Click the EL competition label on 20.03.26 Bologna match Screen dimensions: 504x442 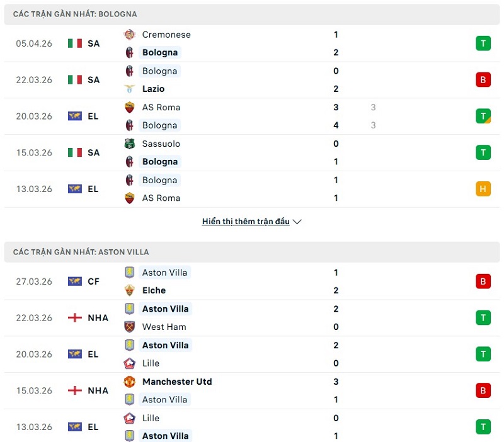tap(93, 116)
